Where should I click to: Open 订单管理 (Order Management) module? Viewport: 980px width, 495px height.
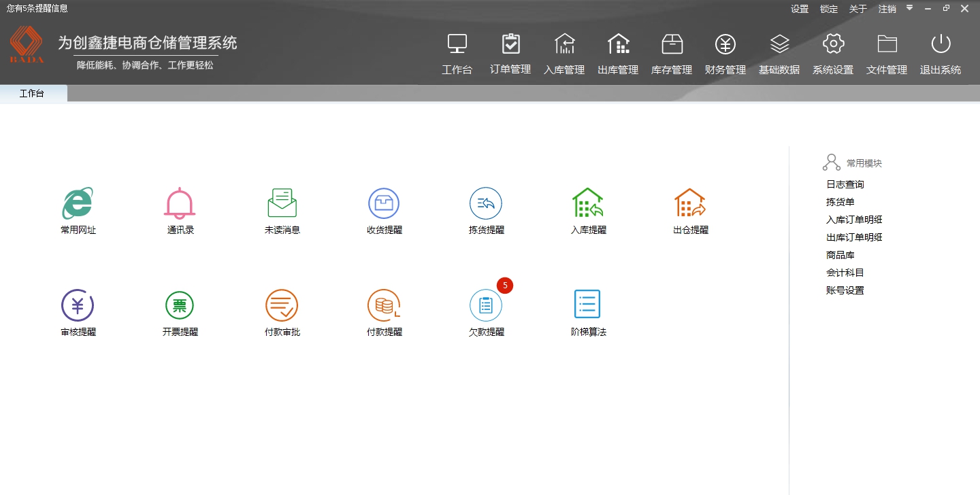[x=510, y=53]
